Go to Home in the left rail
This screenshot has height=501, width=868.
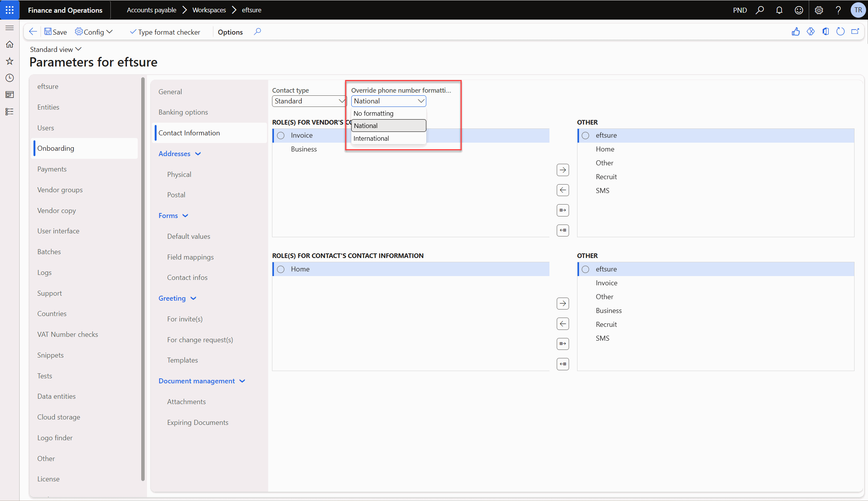10,44
